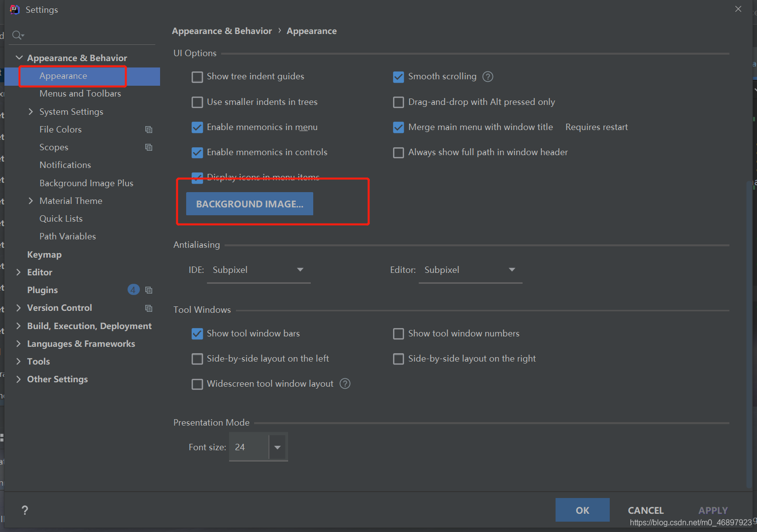The image size is (757, 532).
Task: Enable Show tool window numbers
Action: tap(398, 333)
